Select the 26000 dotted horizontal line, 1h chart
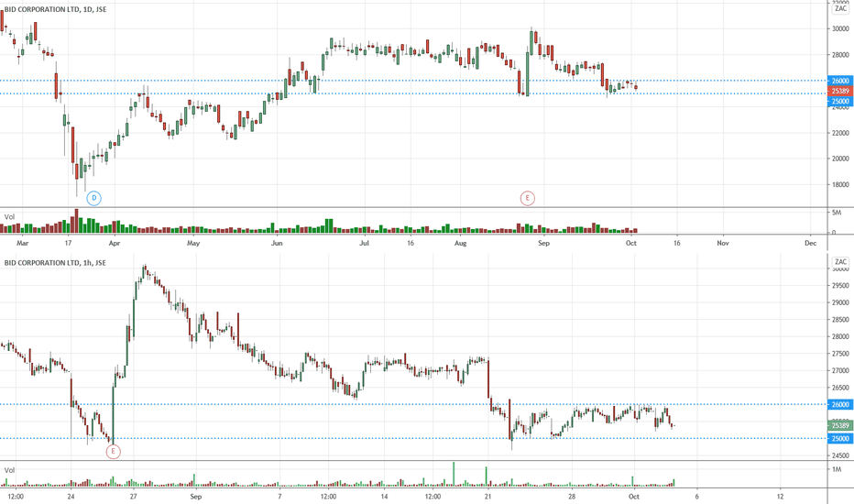Screen dimensions: 854x504 coord(413,404)
